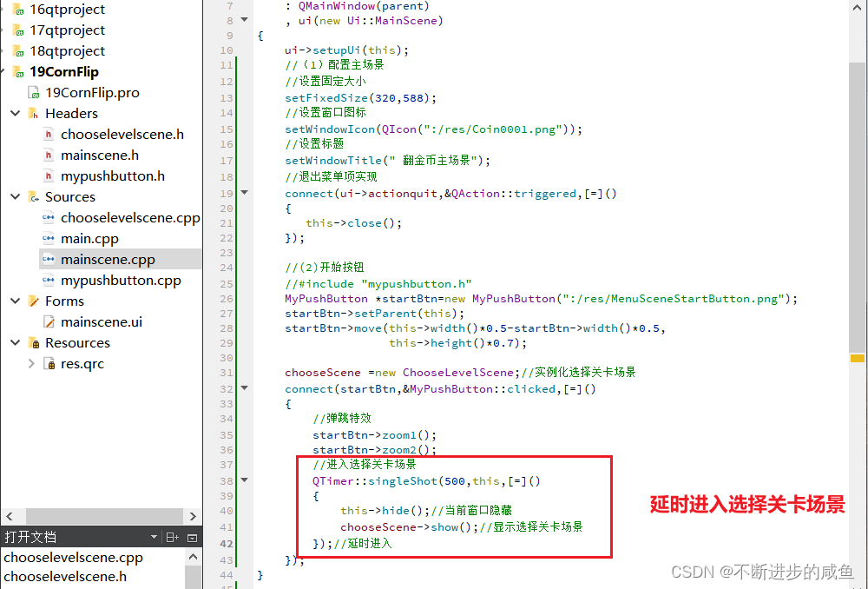
Task: Click the ui->setupUi(this) code line
Action: click(x=346, y=50)
